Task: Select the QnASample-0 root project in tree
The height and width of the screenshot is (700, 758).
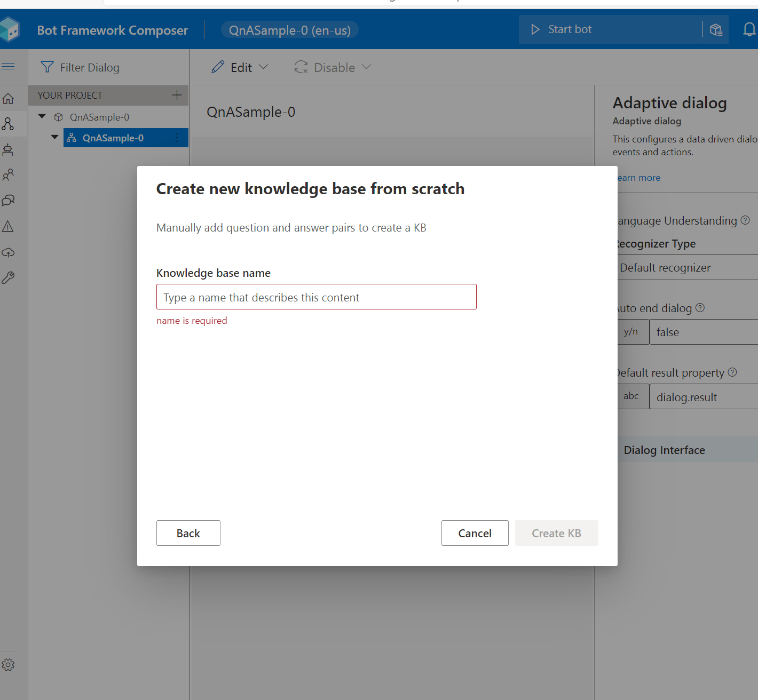Action: coord(99,117)
